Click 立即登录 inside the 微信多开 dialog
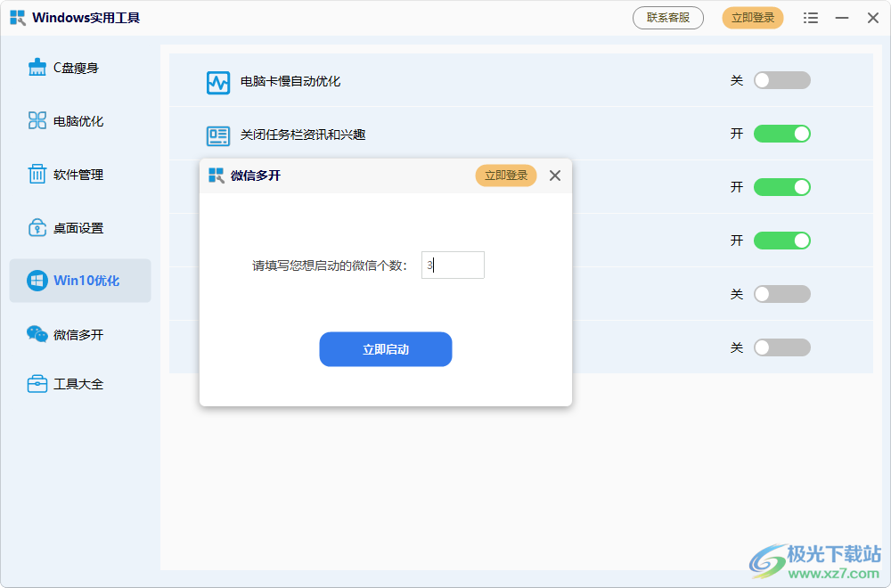 (505, 176)
